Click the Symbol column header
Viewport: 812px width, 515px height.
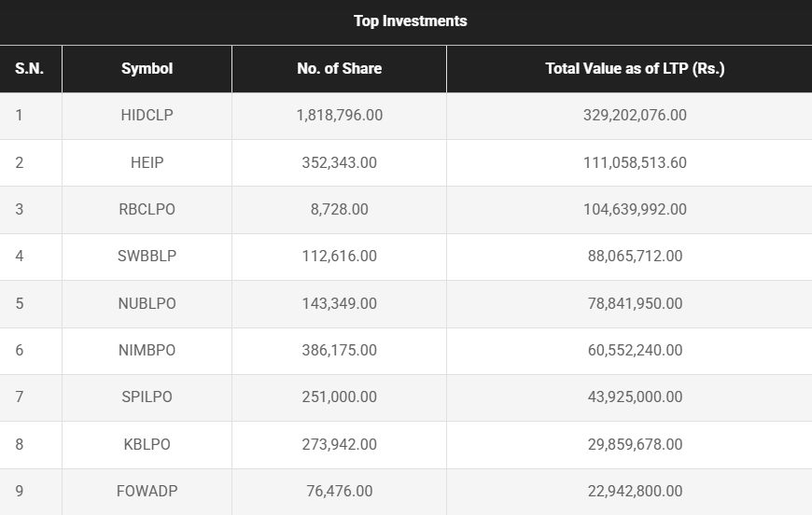[x=147, y=68]
